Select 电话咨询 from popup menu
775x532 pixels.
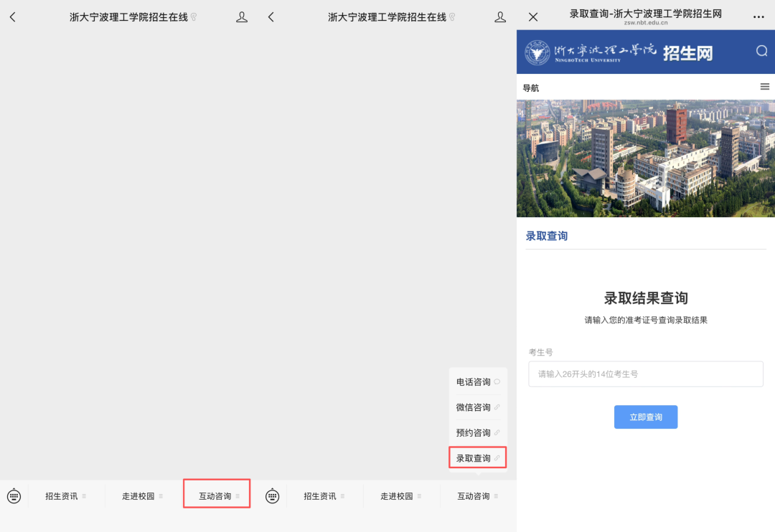478,382
